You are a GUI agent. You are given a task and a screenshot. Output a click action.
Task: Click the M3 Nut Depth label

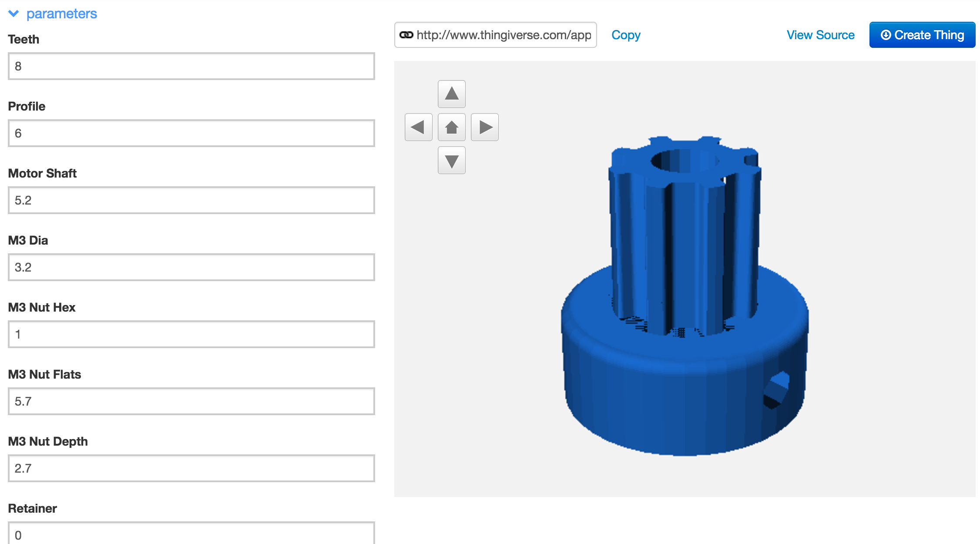click(48, 441)
